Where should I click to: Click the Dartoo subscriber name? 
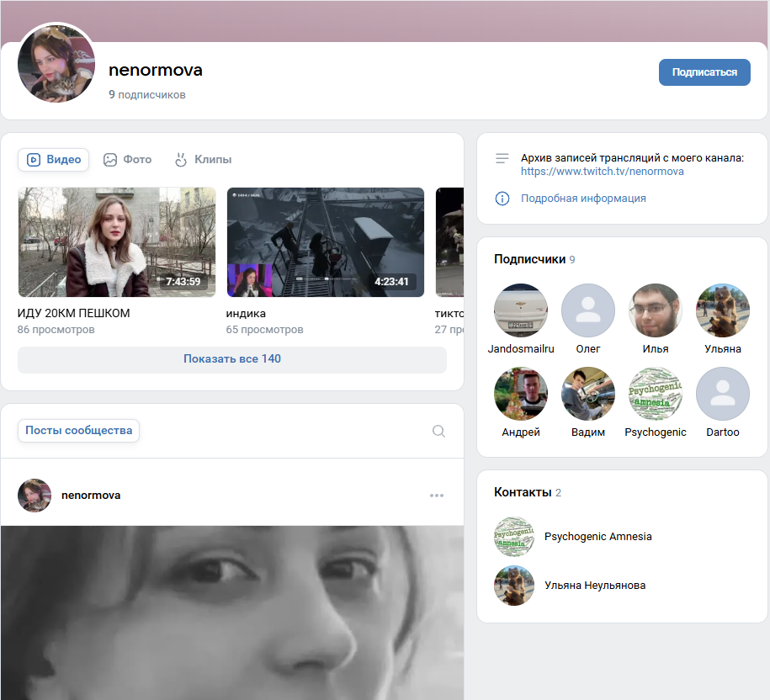coord(722,432)
